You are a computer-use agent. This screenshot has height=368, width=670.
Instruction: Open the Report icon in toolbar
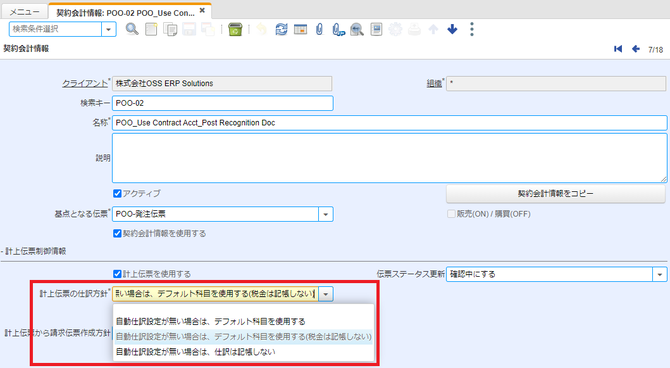[376, 29]
